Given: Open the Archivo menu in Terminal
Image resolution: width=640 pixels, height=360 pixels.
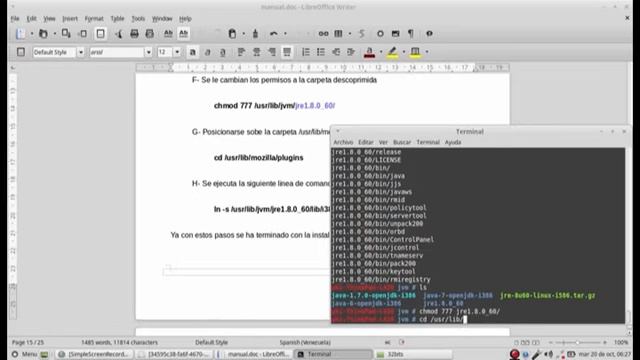Looking at the screenshot, I should click(343, 142).
